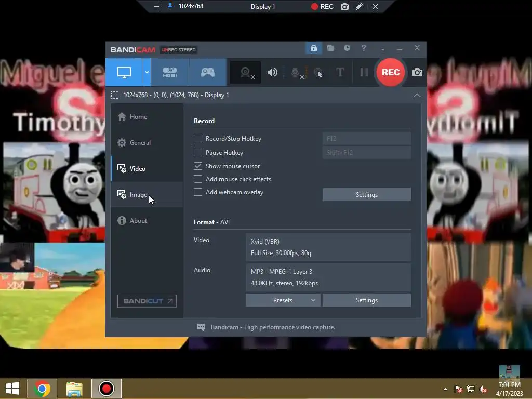Click the muted volume tray icon

coord(483,389)
